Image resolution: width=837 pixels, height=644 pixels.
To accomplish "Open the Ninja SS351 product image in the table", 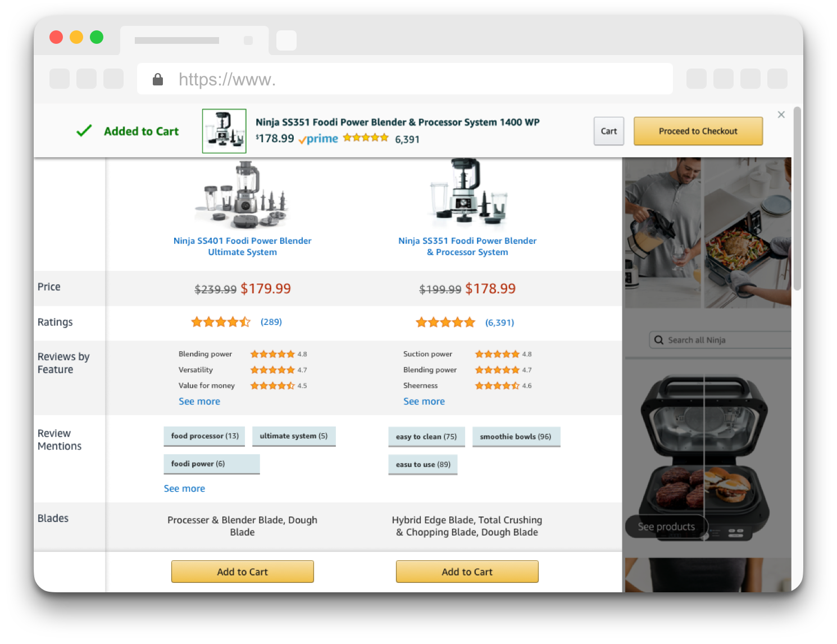I will [x=467, y=191].
